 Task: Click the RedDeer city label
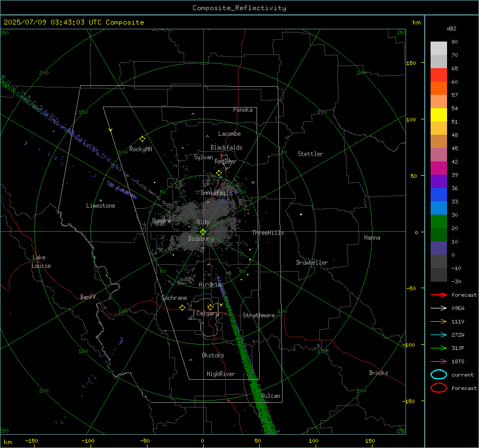226,161
